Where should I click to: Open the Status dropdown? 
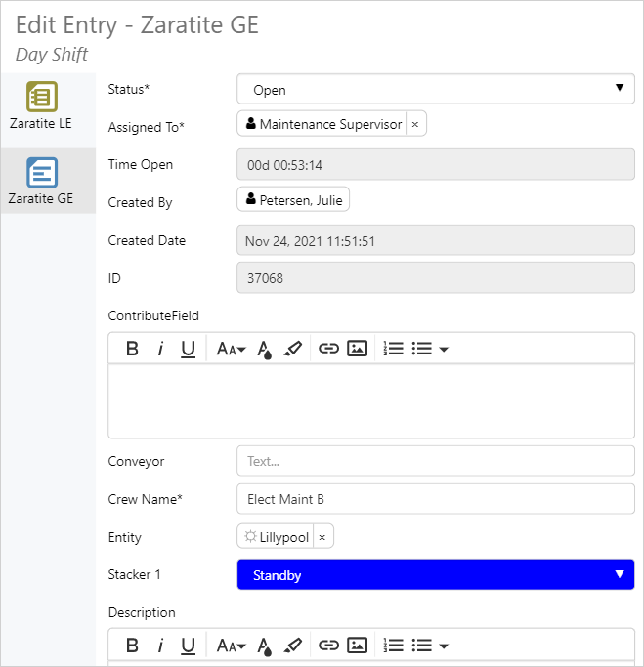click(435, 90)
